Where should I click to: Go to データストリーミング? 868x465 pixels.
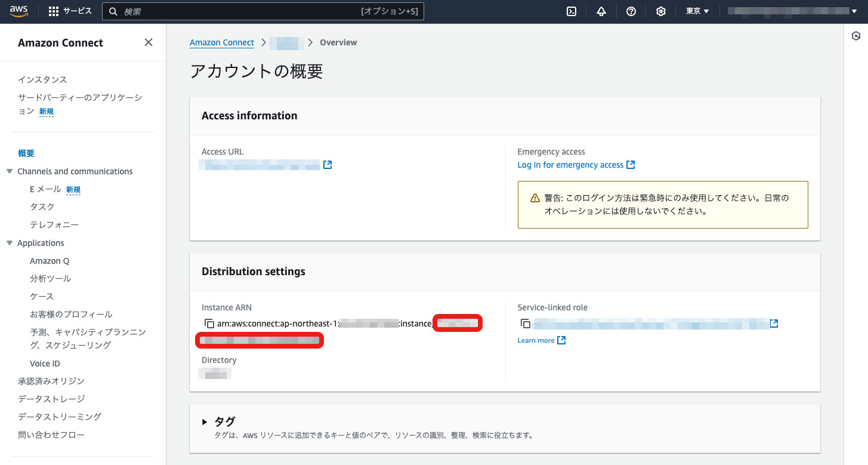click(60, 417)
